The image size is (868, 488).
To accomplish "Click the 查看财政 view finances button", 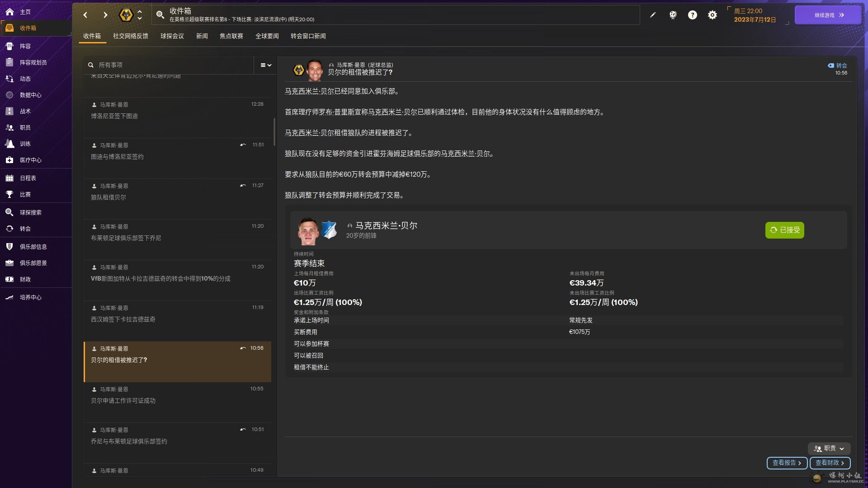I will pyautogui.click(x=830, y=463).
